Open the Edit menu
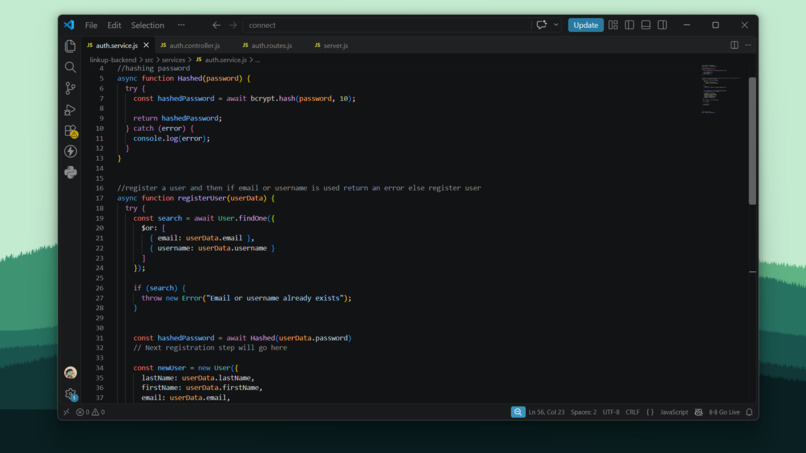The height and width of the screenshot is (453, 806). [x=114, y=25]
